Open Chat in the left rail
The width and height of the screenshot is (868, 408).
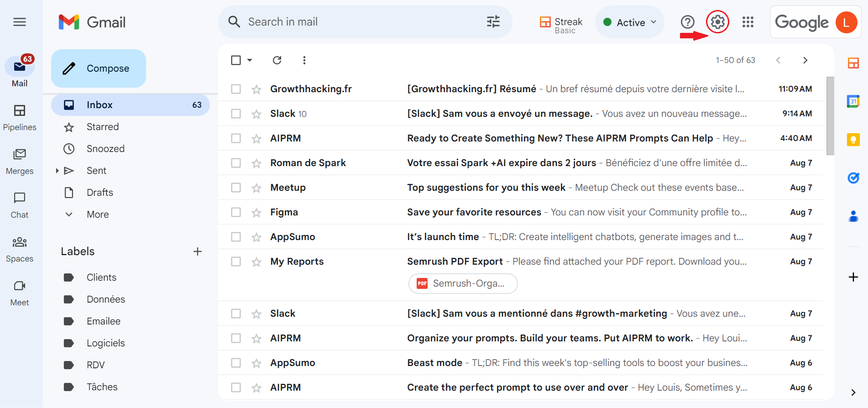point(20,205)
